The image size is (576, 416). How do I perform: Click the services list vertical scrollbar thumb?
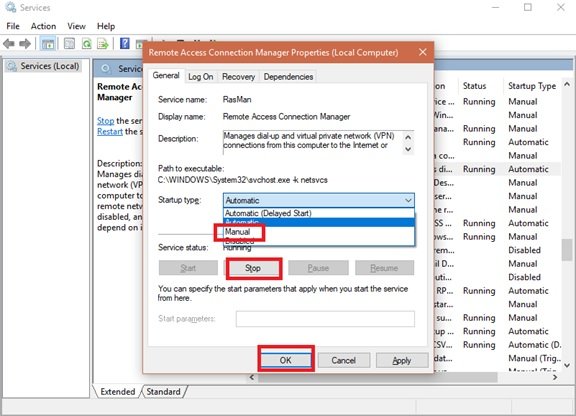pyautogui.click(x=567, y=250)
